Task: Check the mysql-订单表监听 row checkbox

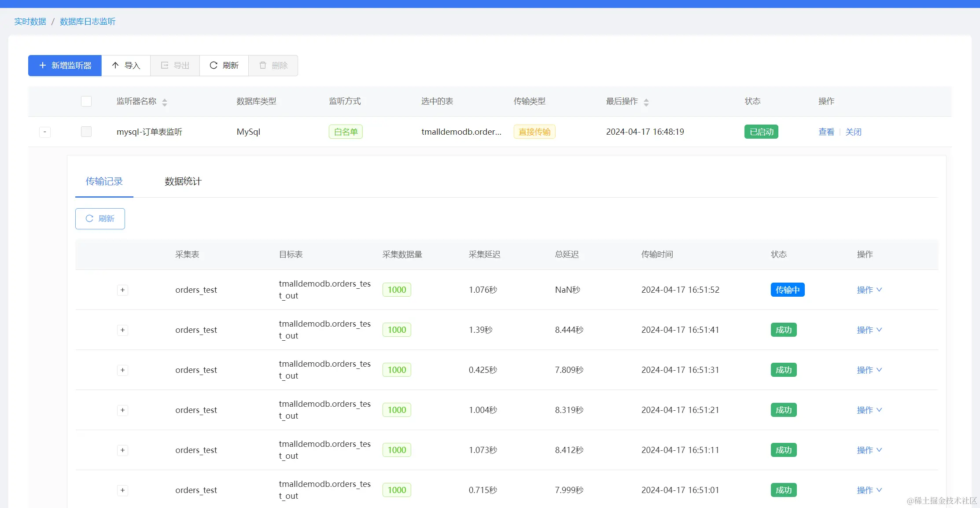Action: [x=86, y=132]
